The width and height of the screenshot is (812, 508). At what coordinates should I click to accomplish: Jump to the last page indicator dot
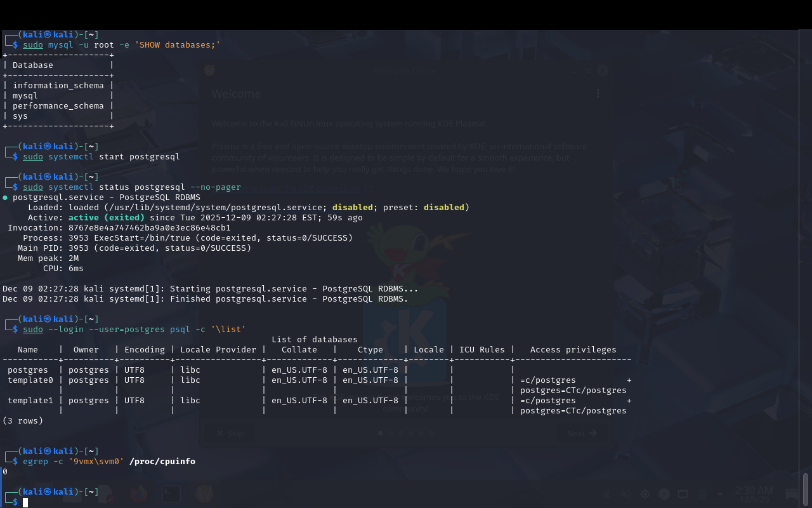431,433
